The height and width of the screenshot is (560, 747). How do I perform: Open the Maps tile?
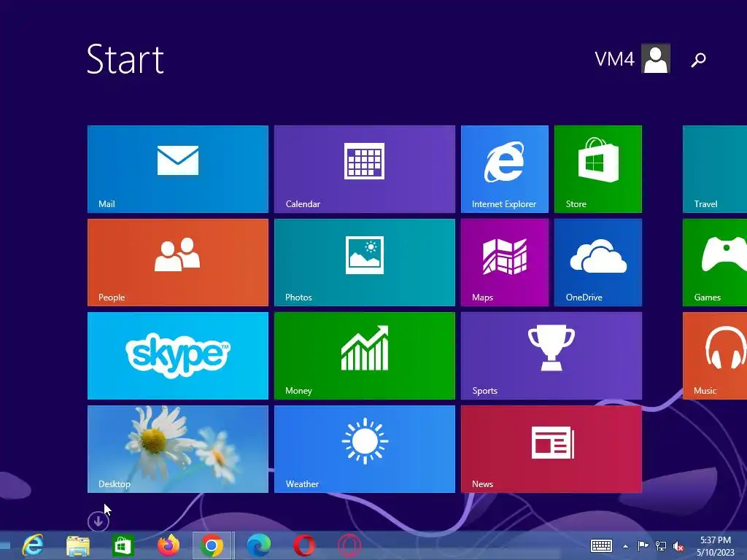[505, 262]
